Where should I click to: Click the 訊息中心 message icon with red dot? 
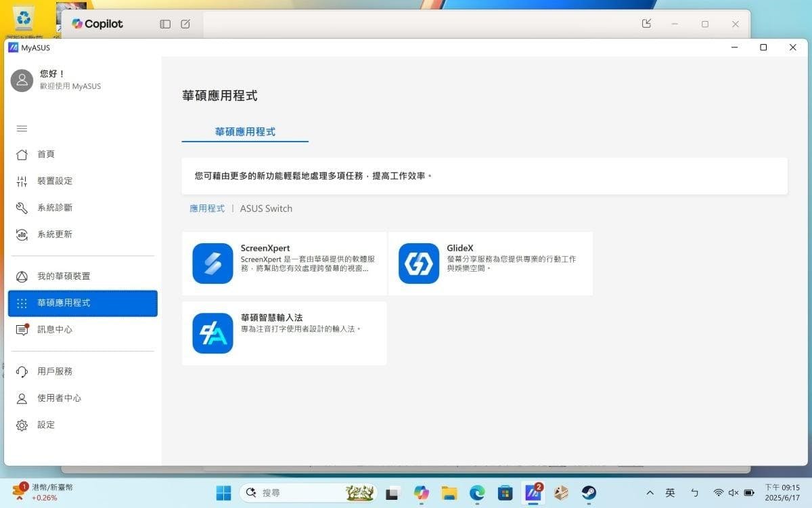tap(22, 329)
